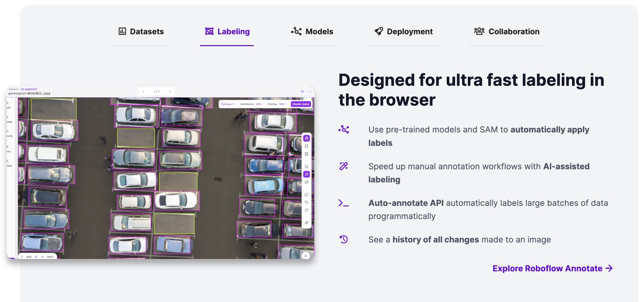
Task: Click the repeat previous annotations icon
Action: click(306, 182)
